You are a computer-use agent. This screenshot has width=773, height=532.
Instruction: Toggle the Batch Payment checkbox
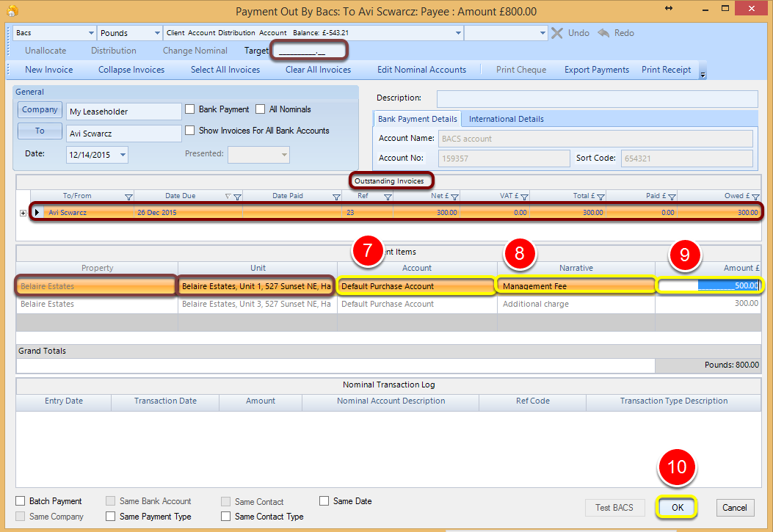coord(21,501)
